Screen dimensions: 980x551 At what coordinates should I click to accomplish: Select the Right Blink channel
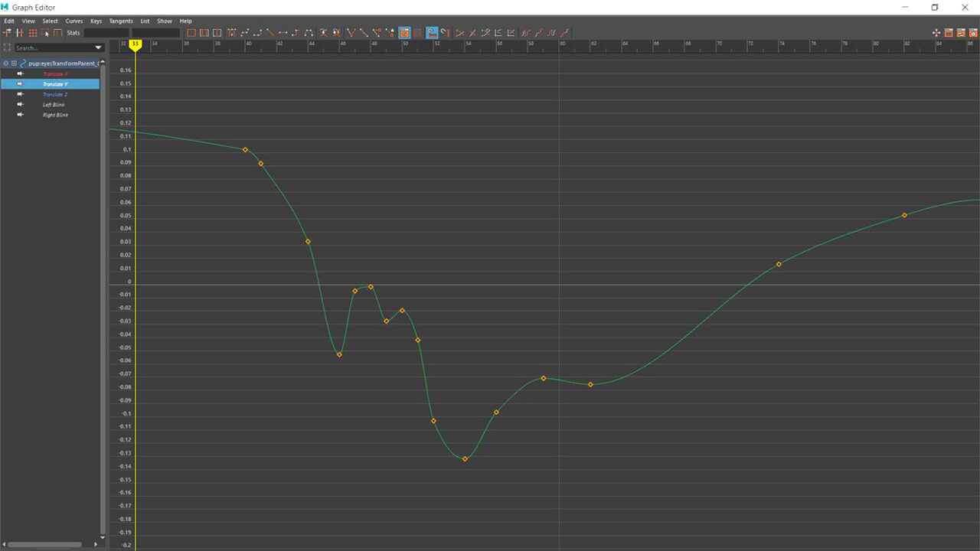point(55,115)
